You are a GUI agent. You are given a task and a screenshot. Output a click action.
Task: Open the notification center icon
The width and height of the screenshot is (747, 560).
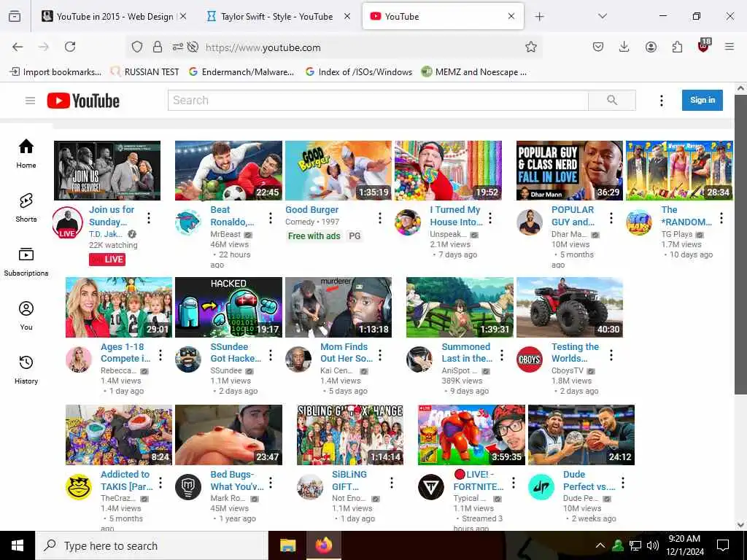click(723, 545)
